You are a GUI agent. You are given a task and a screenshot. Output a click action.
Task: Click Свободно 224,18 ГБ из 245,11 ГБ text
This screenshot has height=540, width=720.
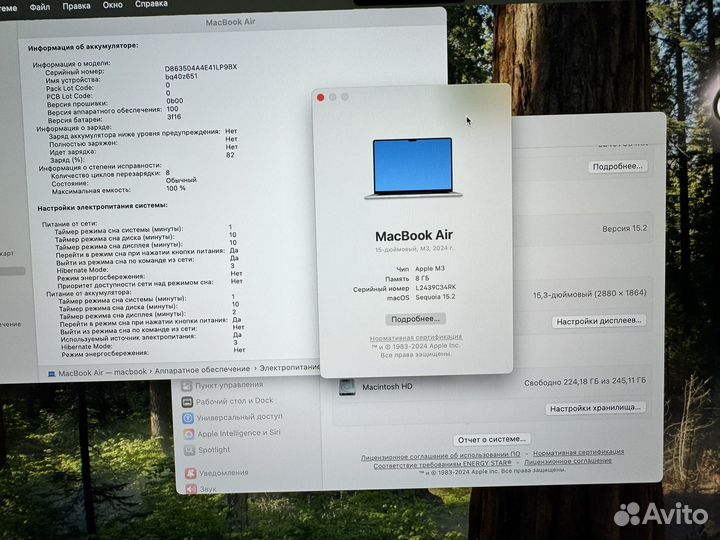585,382
